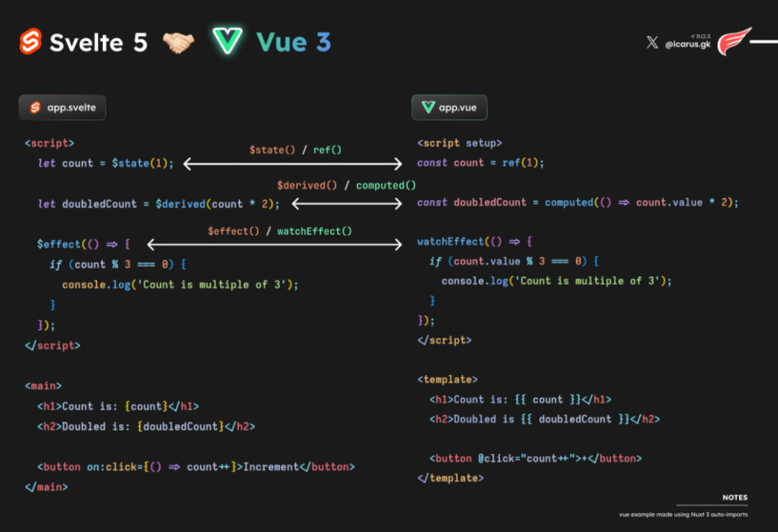The width and height of the screenshot is (778, 532).
Task: Click the "$state() / ref()" comparison label
Action: pyautogui.click(x=295, y=150)
